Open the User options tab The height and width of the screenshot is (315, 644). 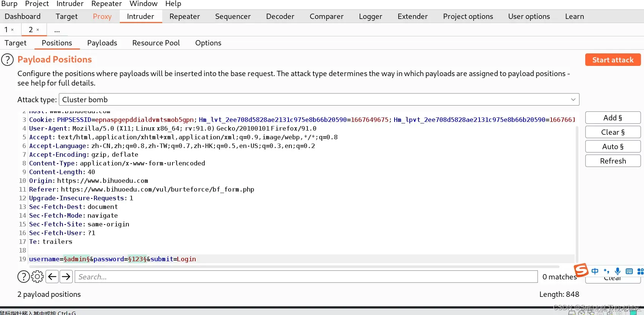(529, 17)
